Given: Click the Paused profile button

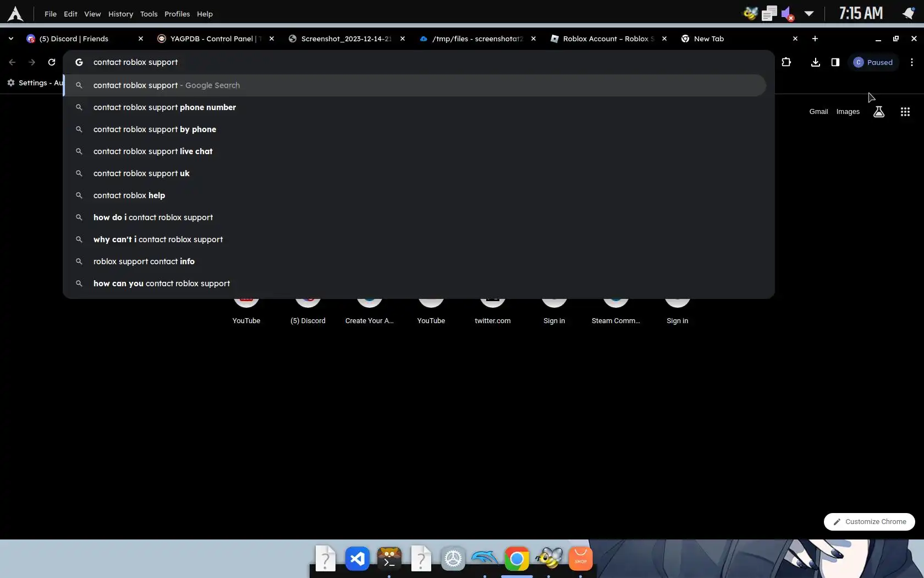Looking at the screenshot, I should (x=873, y=62).
